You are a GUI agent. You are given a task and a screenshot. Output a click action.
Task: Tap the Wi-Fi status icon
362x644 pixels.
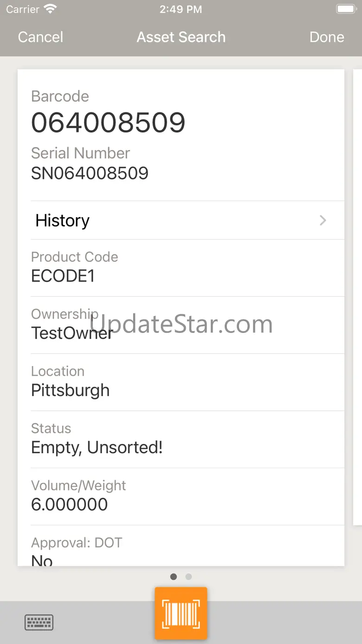50,9
